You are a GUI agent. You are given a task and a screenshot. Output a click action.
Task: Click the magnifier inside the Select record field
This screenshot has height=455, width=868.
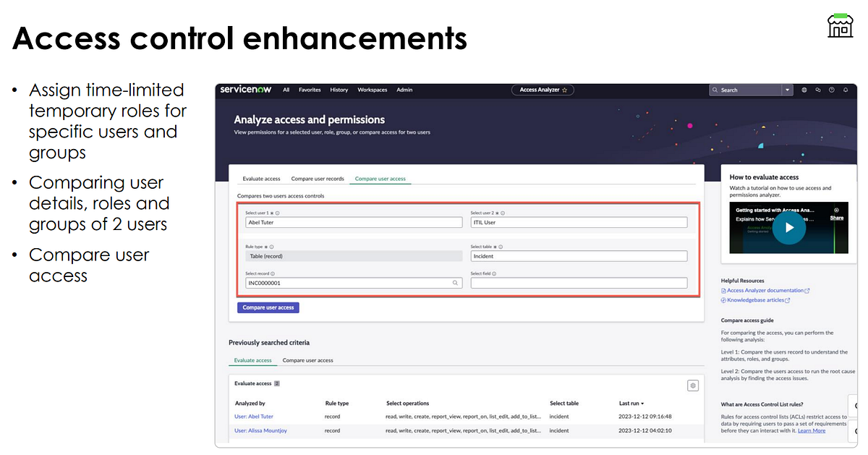pos(455,282)
